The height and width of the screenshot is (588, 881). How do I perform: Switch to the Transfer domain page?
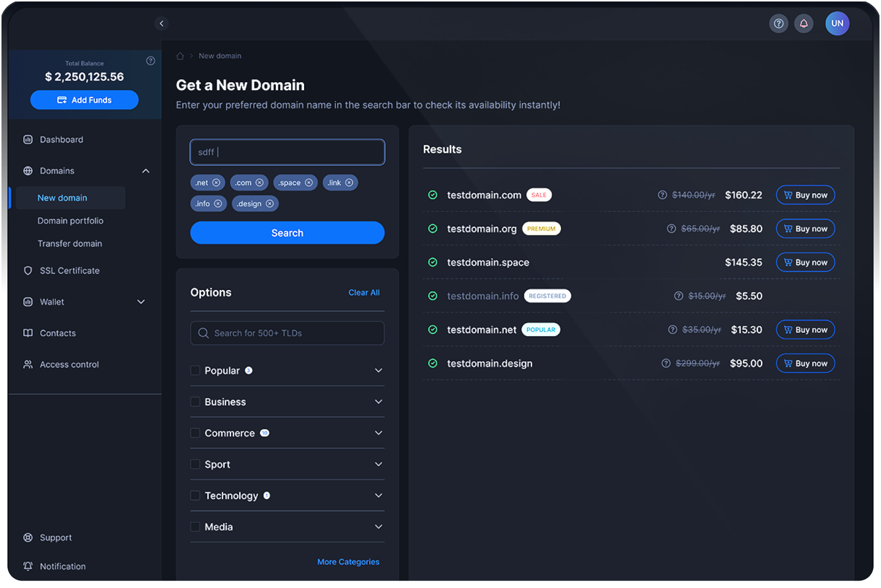(69, 243)
